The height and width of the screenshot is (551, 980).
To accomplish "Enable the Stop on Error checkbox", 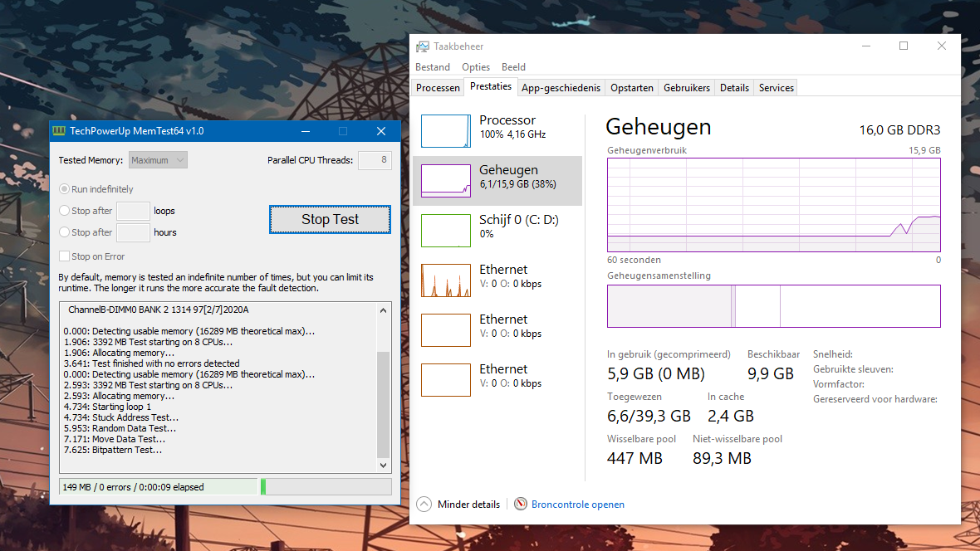I will click(x=65, y=256).
